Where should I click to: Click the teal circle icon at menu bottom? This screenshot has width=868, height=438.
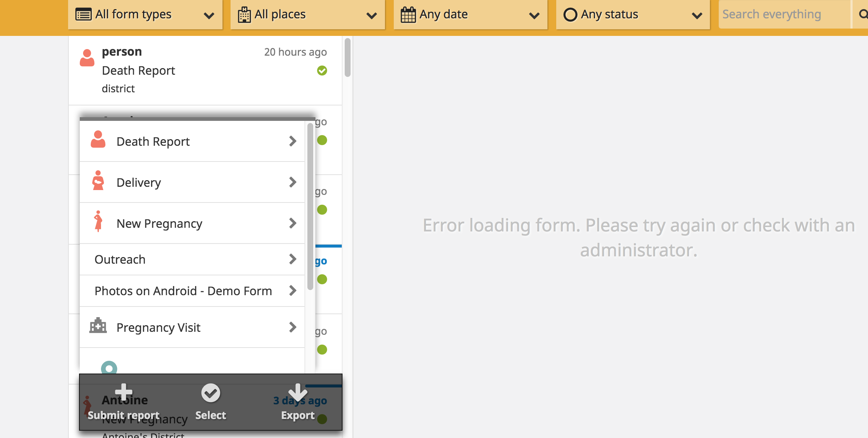pos(109,368)
